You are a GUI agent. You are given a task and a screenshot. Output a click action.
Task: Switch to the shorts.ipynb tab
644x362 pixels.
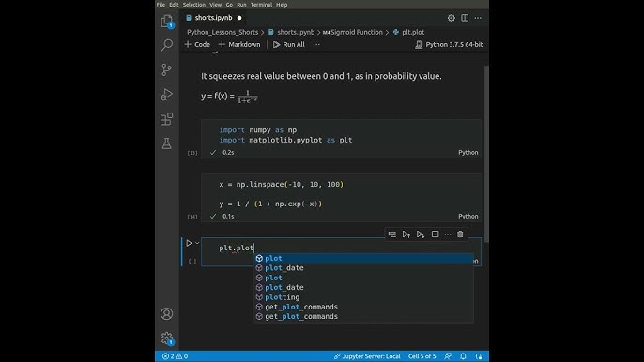click(214, 18)
